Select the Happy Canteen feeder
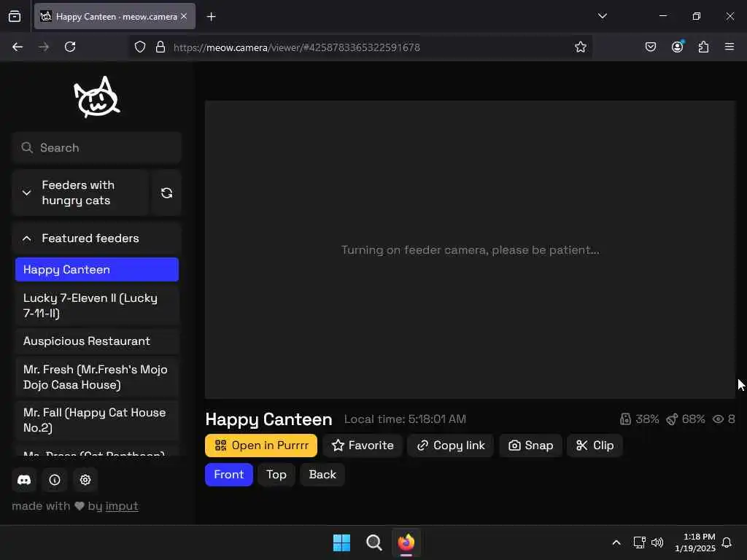 [97, 270]
